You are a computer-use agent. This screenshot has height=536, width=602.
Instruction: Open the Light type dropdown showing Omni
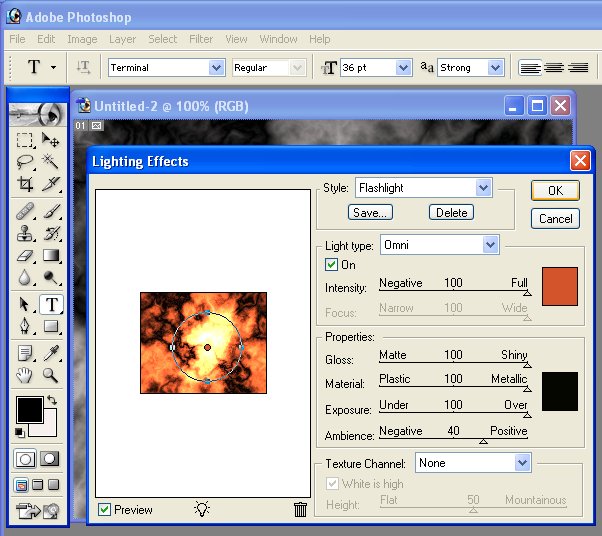click(440, 245)
